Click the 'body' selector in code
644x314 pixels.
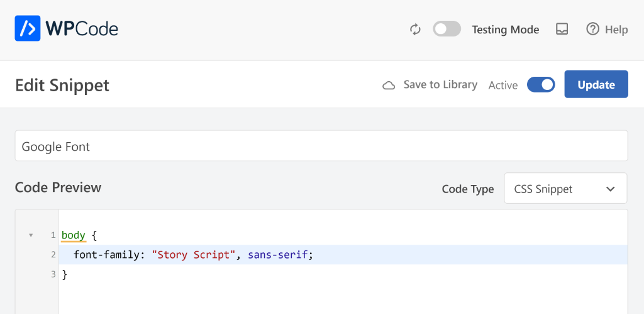point(74,235)
